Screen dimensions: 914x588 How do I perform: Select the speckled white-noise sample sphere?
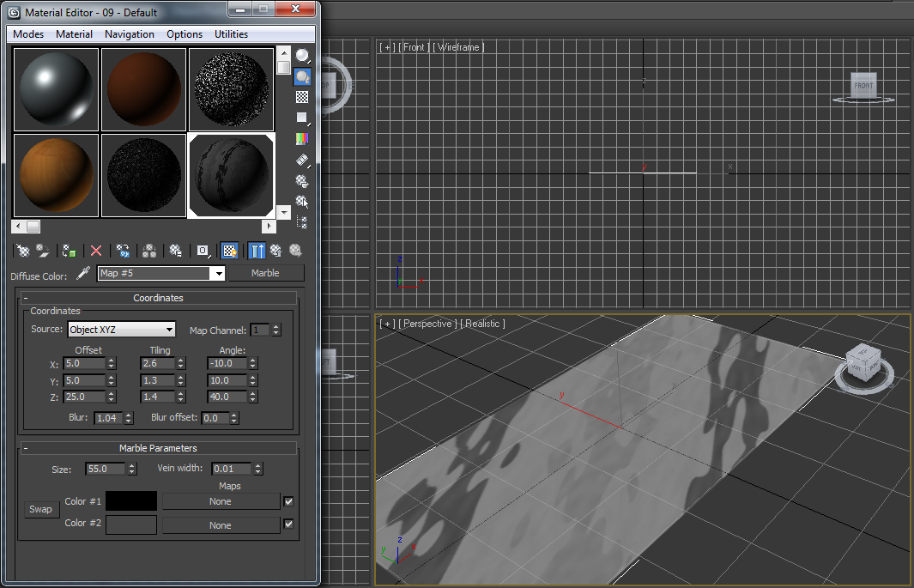(x=232, y=89)
